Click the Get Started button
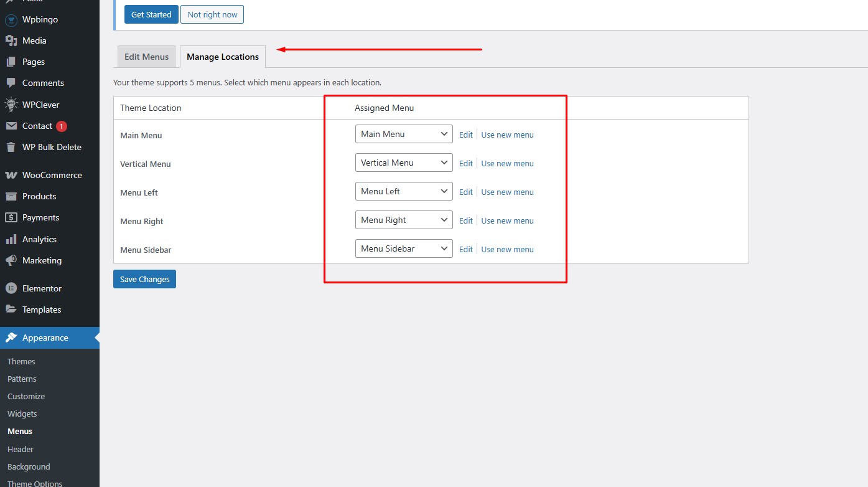The height and width of the screenshot is (487, 868). [x=151, y=14]
